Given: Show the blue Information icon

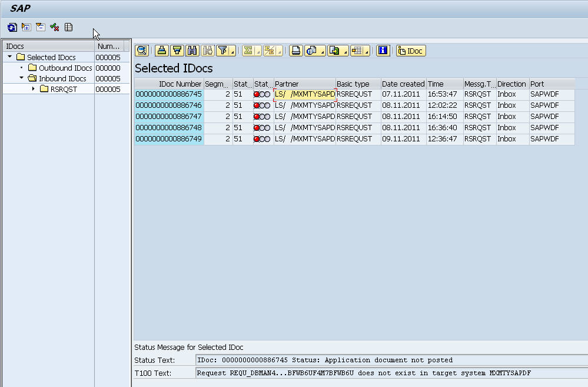Looking at the screenshot, I should 383,51.
